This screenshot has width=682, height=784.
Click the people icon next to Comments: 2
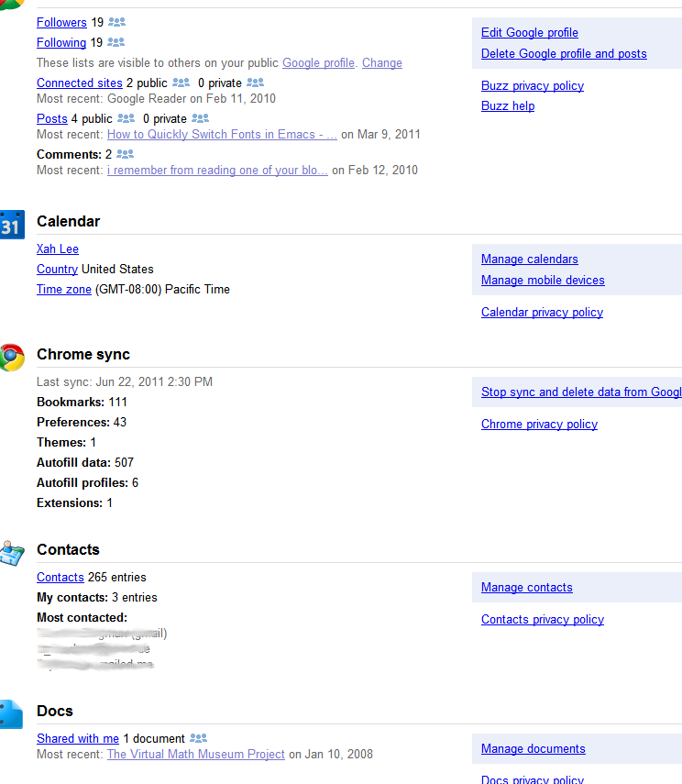[x=125, y=153]
